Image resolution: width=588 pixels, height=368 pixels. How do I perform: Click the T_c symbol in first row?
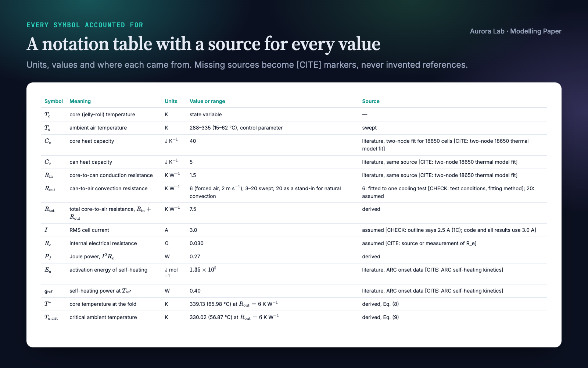47,115
